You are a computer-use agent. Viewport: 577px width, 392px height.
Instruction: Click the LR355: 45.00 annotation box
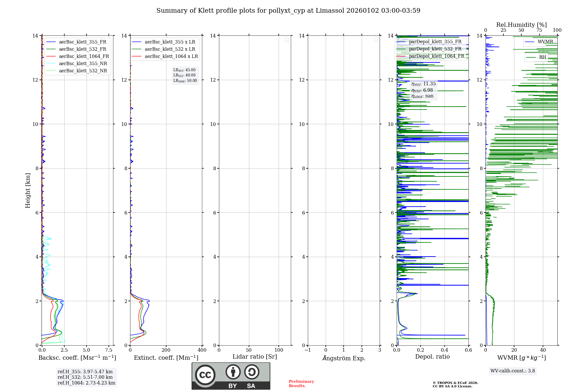click(x=185, y=70)
